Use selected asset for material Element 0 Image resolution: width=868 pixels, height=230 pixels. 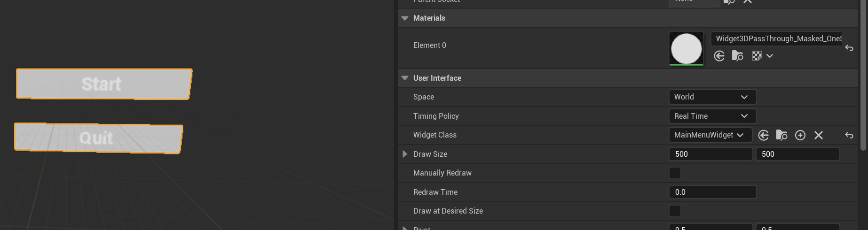click(719, 56)
